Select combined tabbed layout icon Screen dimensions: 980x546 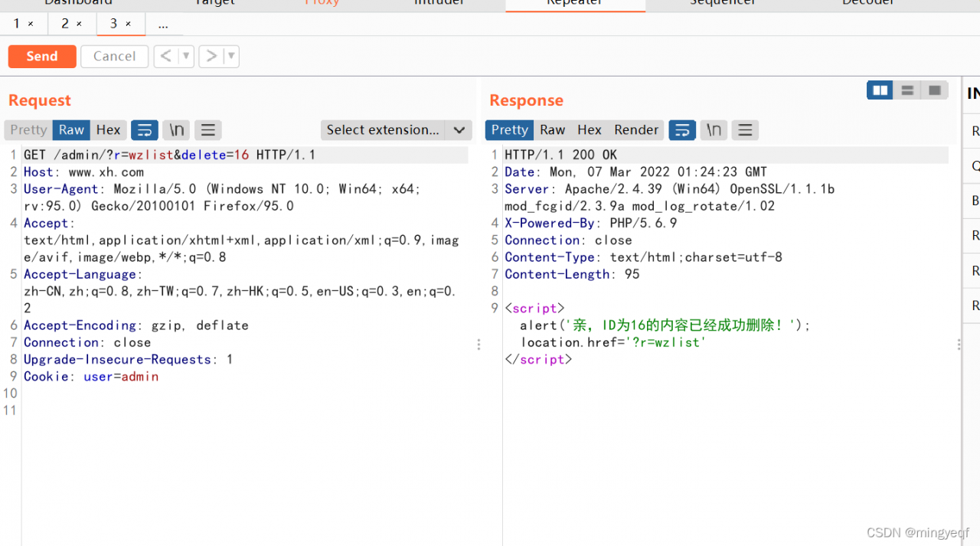934,90
